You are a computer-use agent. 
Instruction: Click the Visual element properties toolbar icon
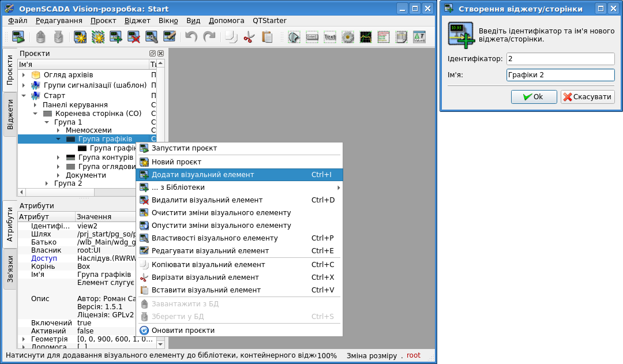[152, 37]
